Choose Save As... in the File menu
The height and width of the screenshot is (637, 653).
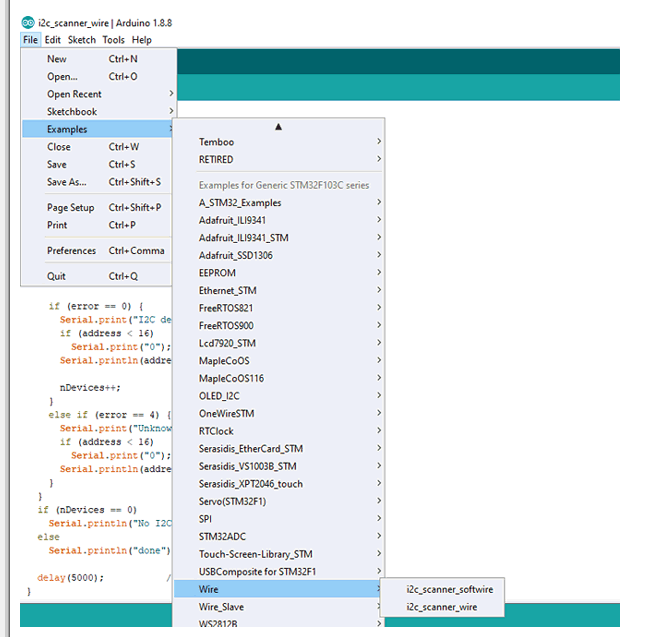(x=97, y=182)
